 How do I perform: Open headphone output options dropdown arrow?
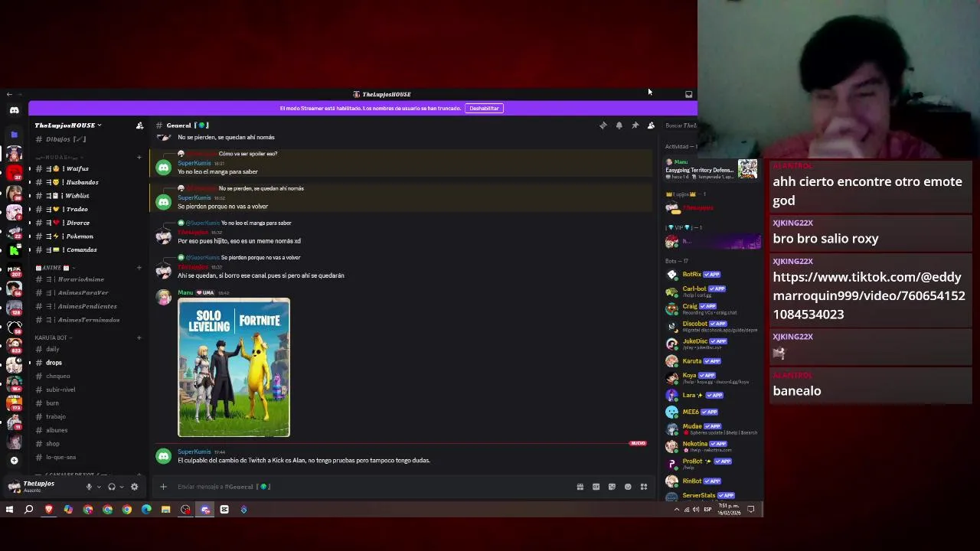122,487
